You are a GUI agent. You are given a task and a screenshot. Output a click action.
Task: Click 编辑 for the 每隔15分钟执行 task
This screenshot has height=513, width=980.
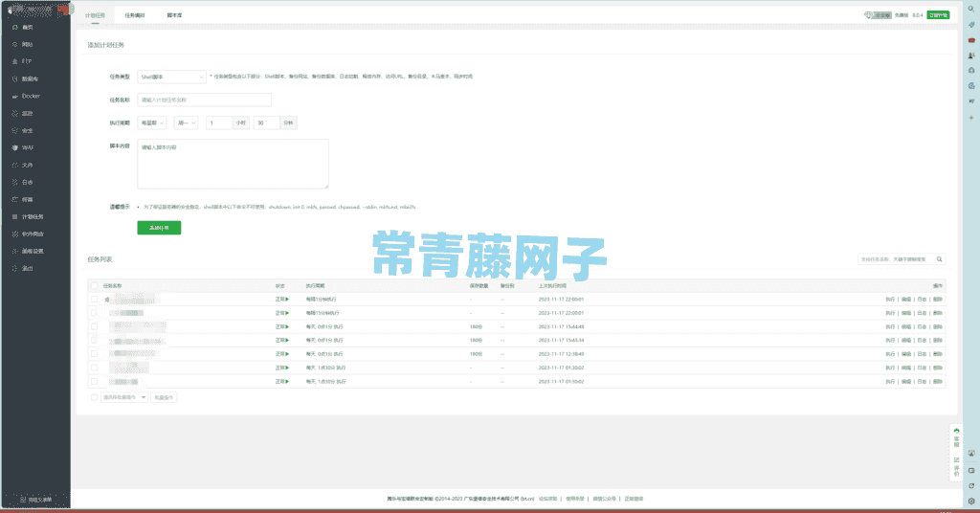(906, 313)
